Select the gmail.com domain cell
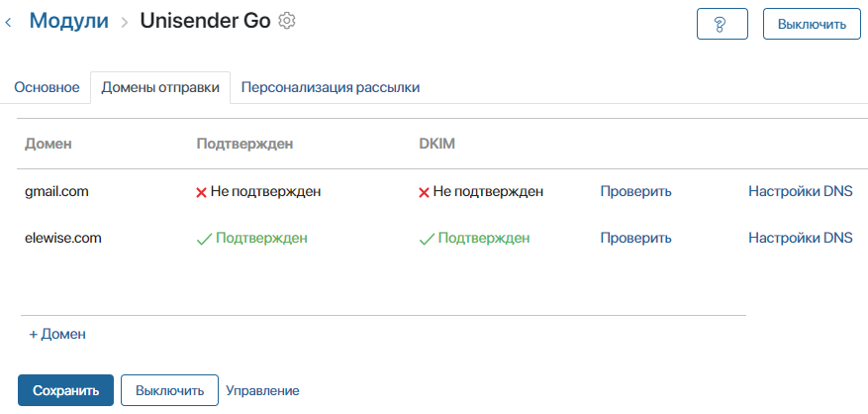 56,192
